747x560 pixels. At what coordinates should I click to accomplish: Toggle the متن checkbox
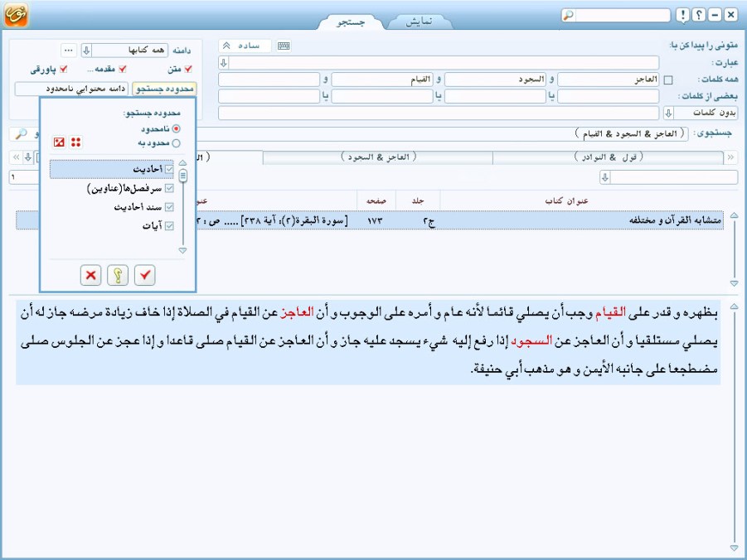[x=188, y=69]
